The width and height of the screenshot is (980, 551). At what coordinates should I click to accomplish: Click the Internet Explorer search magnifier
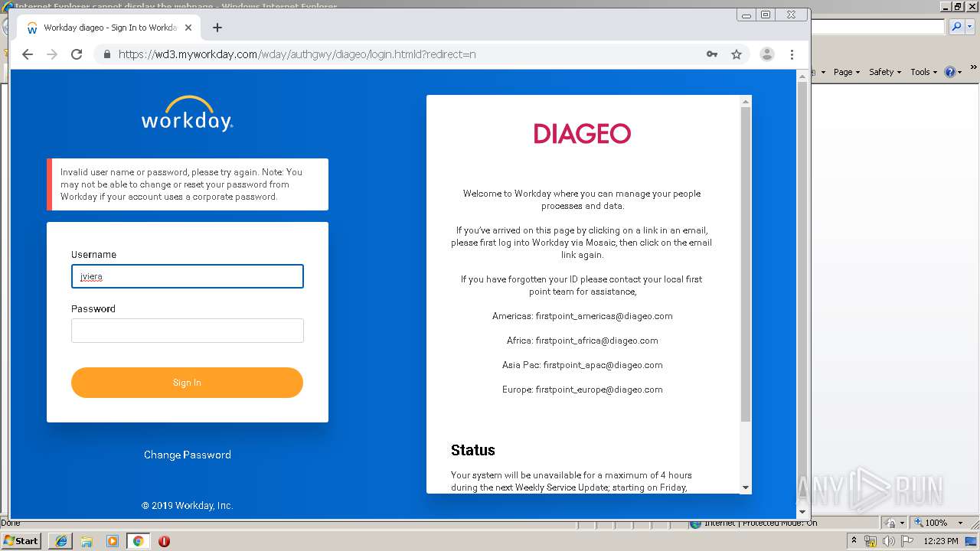955,27
